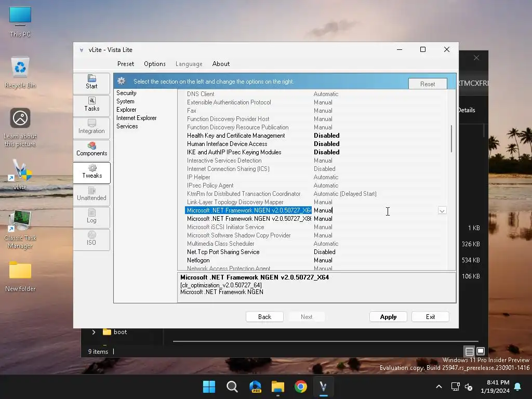Screen dimensions: 532x399
Task: Click the vLite taskbar icon
Action: (x=323, y=387)
